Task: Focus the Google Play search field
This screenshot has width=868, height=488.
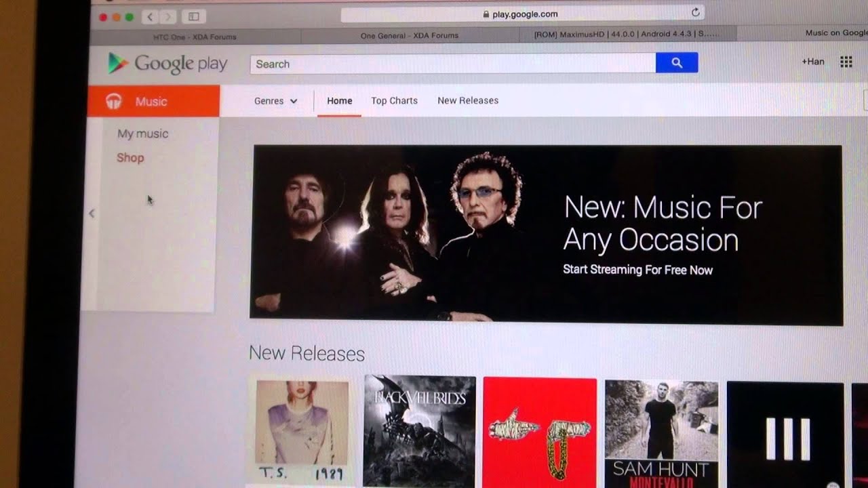Action: click(x=453, y=64)
